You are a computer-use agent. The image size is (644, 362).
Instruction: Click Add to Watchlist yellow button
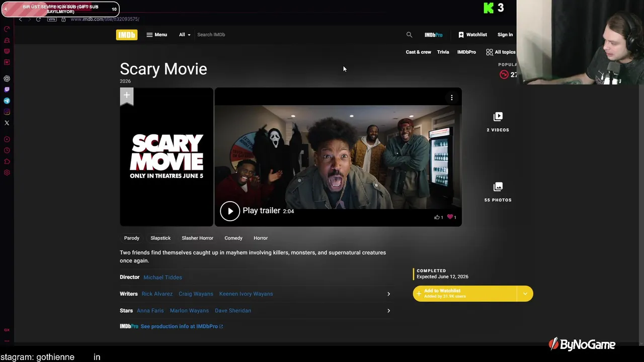click(x=465, y=294)
